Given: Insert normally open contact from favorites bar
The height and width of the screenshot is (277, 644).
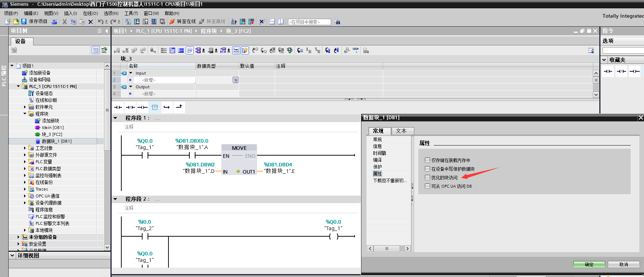Looking at the screenshot, I should tap(118, 107).
